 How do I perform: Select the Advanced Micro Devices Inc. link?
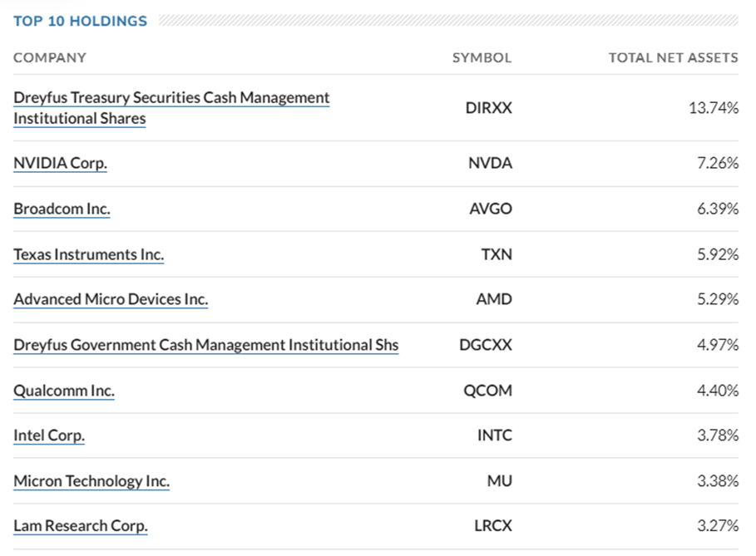coord(111,299)
